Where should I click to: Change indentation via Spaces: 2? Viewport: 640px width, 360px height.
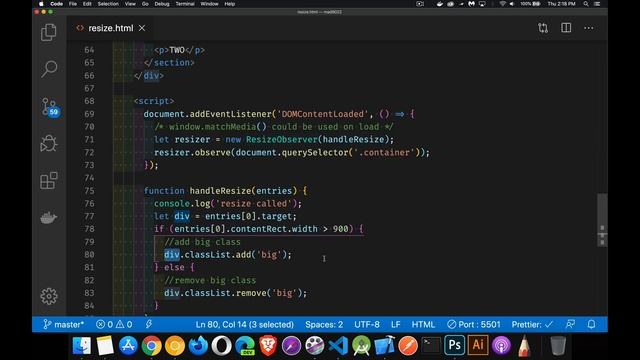click(x=324, y=324)
